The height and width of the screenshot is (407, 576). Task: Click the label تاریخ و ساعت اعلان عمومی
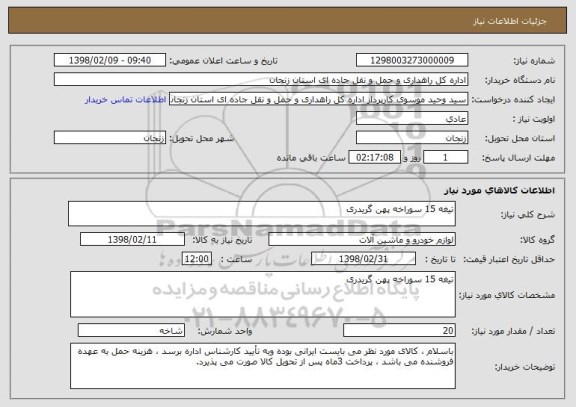pyautogui.click(x=223, y=61)
